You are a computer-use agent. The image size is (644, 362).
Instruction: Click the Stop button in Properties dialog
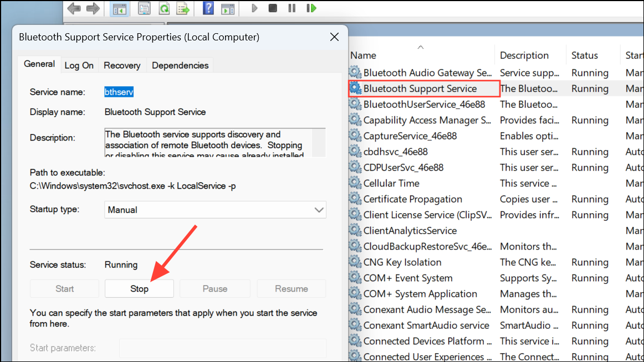pyautogui.click(x=139, y=288)
